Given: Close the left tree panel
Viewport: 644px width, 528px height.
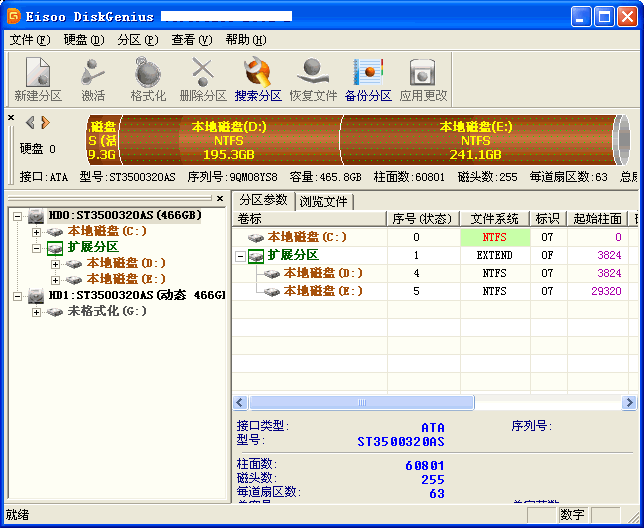Looking at the screenshot, I should [220, 200].
